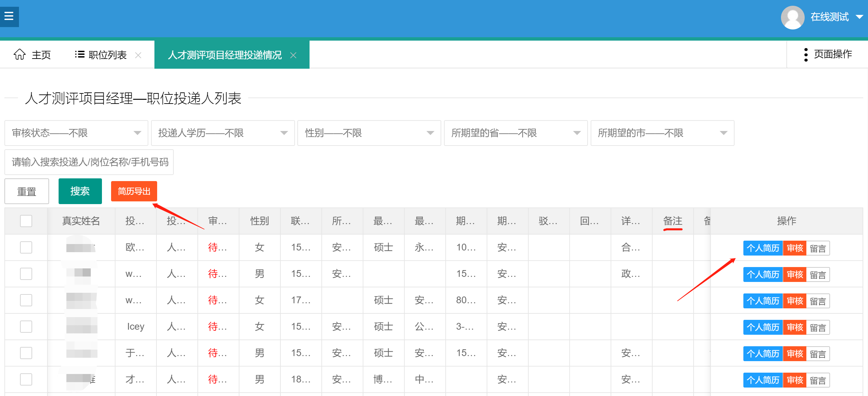Close the 职位列表 tab
The image size is (868, 396).
[x=138, y=55]
